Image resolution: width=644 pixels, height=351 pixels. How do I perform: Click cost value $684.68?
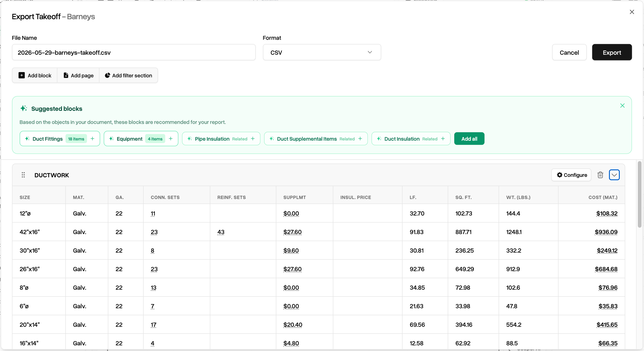click(x=606, y=269)
